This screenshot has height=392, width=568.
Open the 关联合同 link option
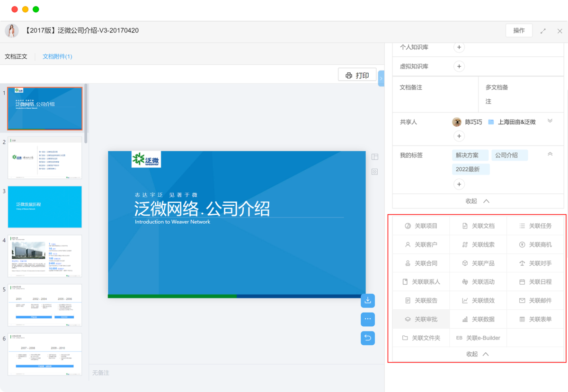click(421, 263)
